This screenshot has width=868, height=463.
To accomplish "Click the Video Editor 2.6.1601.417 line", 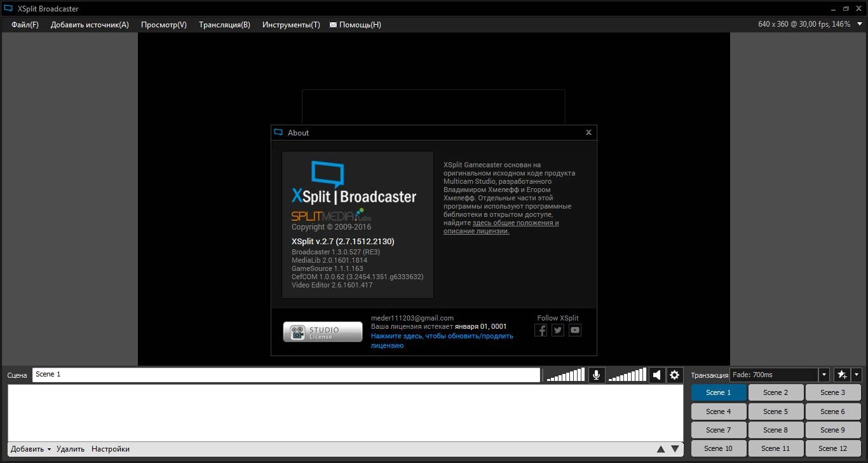I will click(x=332, y=285).
